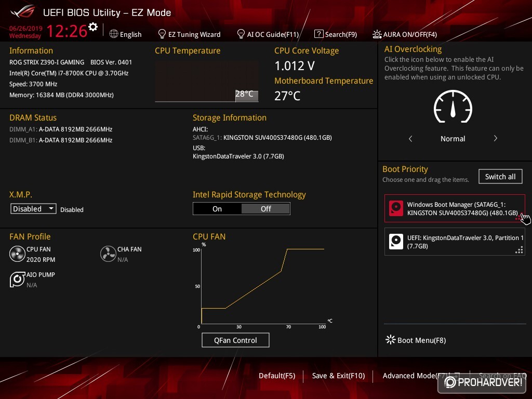Click the 27°C motherboard temperature value

pyautogui.click(x=287, y=96)
